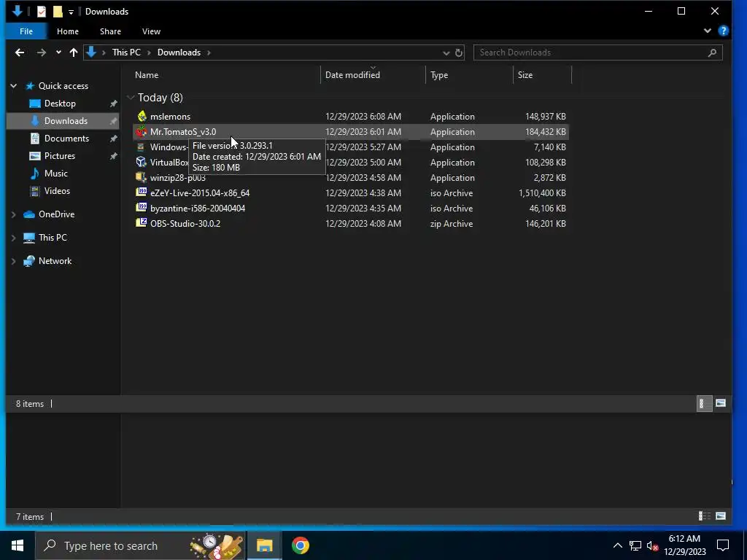Select the mslemons file icon
The width and height of the screenshot is (747, 560).
point(142,116)
